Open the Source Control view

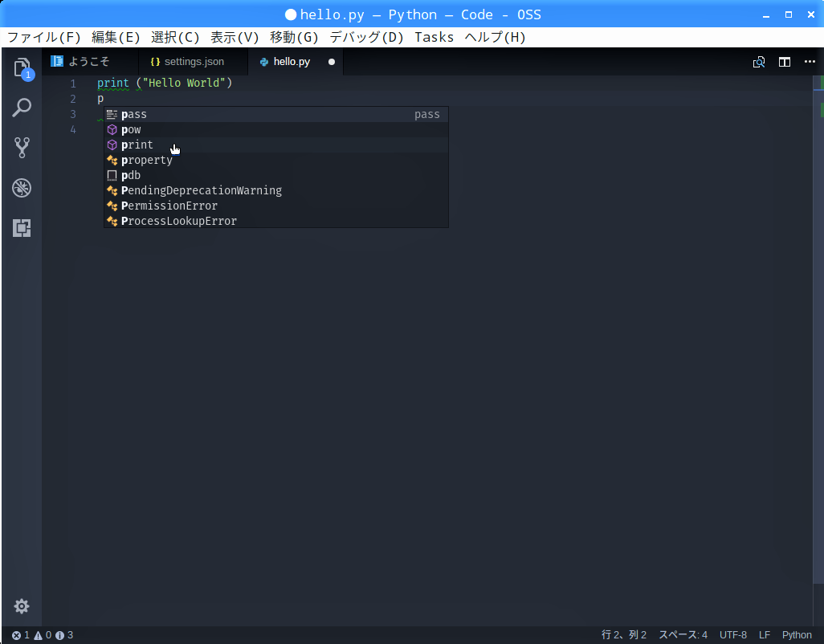point(22,148)
